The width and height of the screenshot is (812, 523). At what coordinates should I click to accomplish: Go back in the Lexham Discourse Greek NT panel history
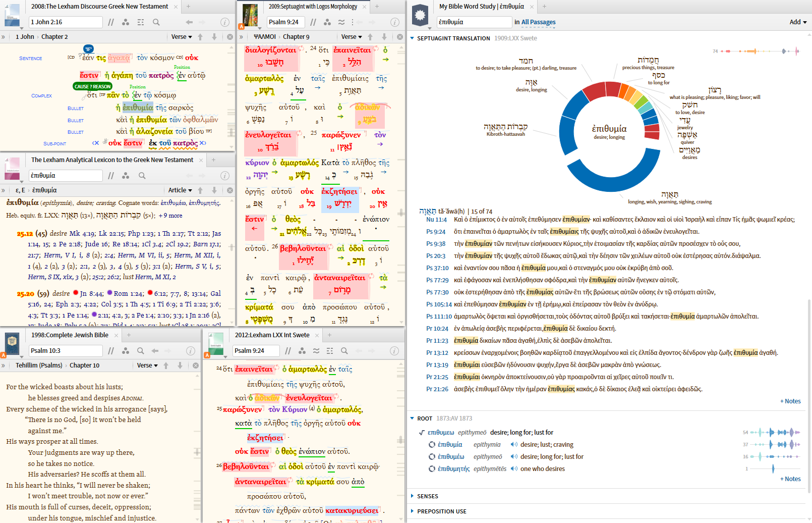point(189,22)
